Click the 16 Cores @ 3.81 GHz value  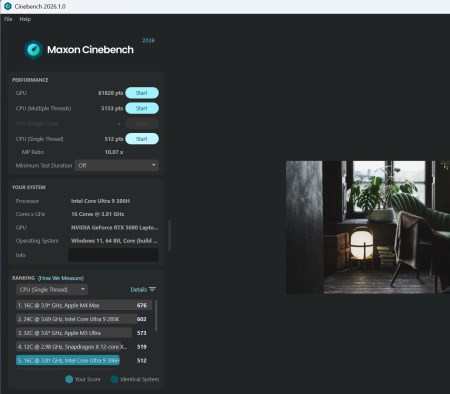(x=98, y=214)
